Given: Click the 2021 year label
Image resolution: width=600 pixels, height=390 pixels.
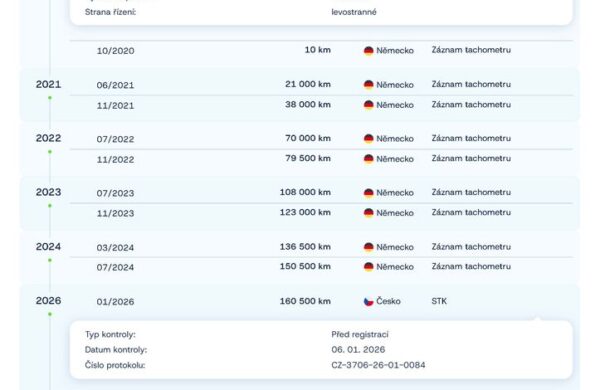Looking at the screenshot, I should (49, 84).
